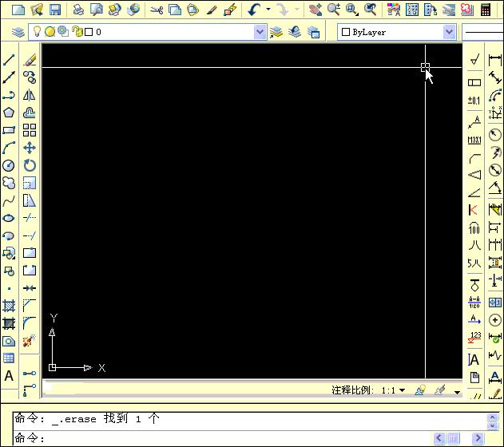Viewport: 504px width, 447px height.
Task: Click Make Object's Layer Current icon
Action: pyautogui.click(x=276, y=32)
